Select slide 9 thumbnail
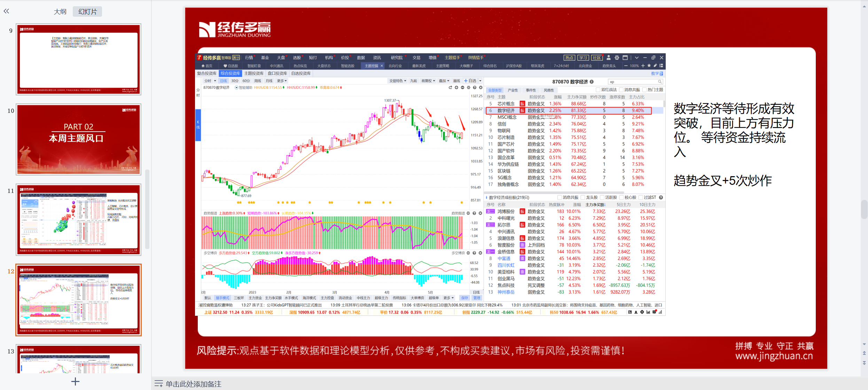Image resolution: width=868 pixels, height=390 pixels. point(78,59)
